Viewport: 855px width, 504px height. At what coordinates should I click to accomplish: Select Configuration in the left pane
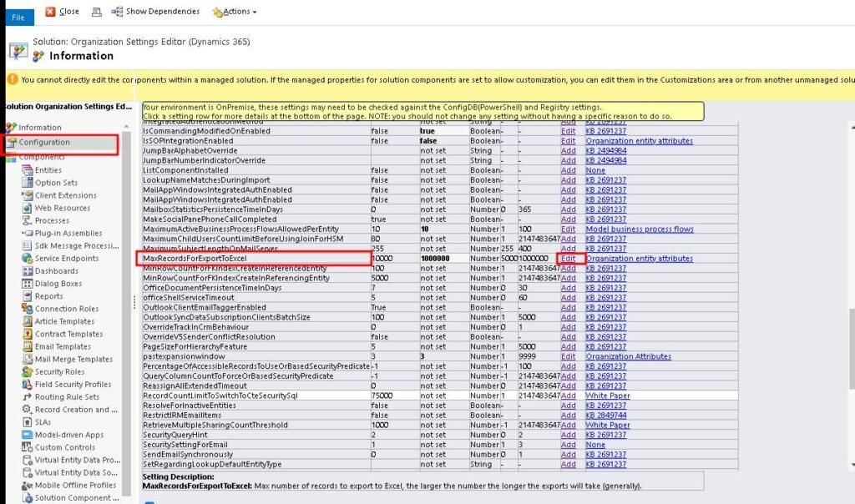point(52,144)
